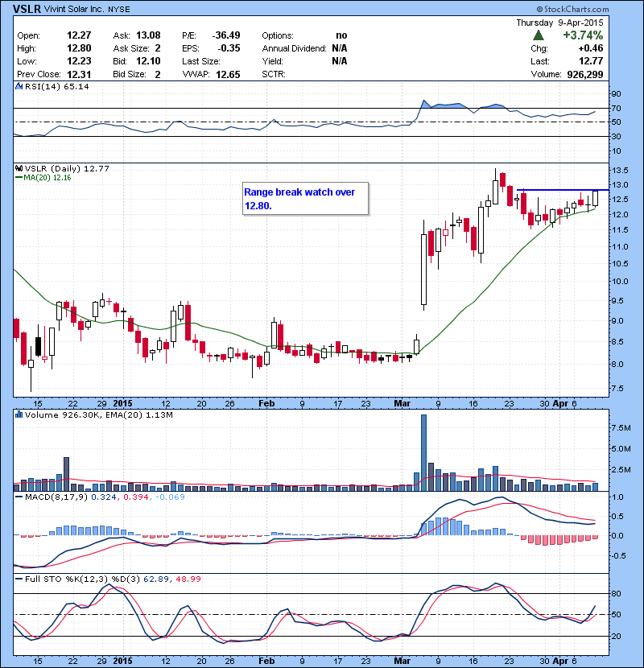Click the candlestick icon beside VSLR (Daily)
Screen dimensions: 644x668
pyautogui.click(x=19, y=168)
